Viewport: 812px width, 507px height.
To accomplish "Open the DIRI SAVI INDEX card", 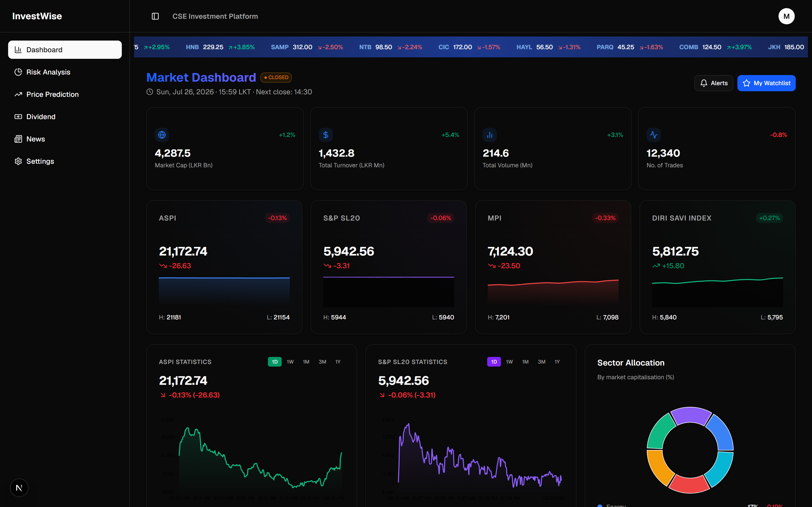I will 717,267.
